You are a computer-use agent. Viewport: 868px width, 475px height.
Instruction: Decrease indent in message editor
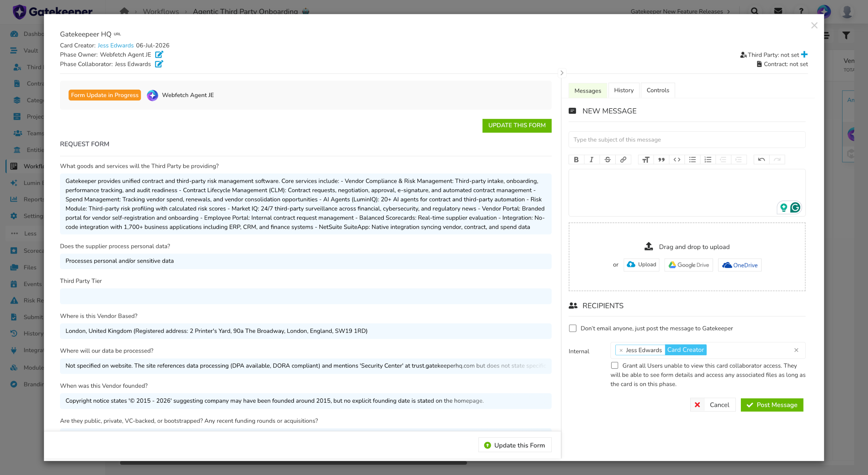(x=723, y=159)
